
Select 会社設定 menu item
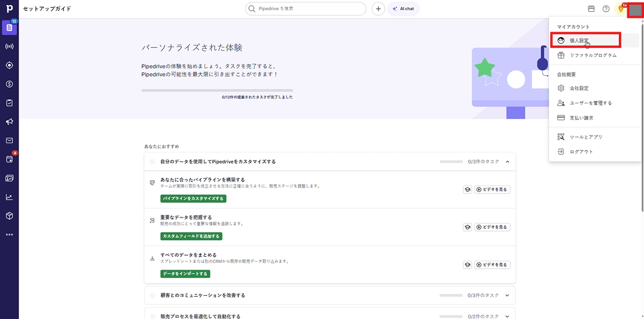tap(595, 88)
